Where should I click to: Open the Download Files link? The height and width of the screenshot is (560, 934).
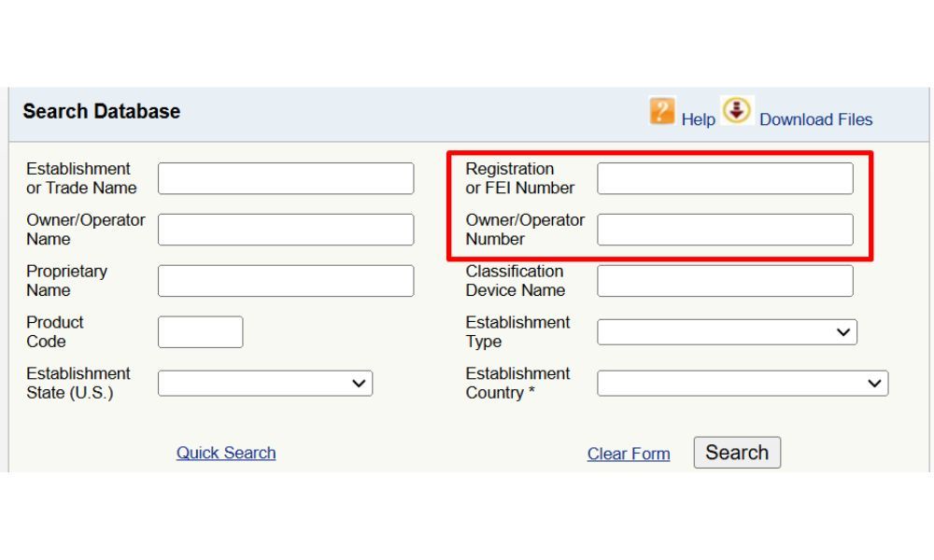(x=815, y=119)
